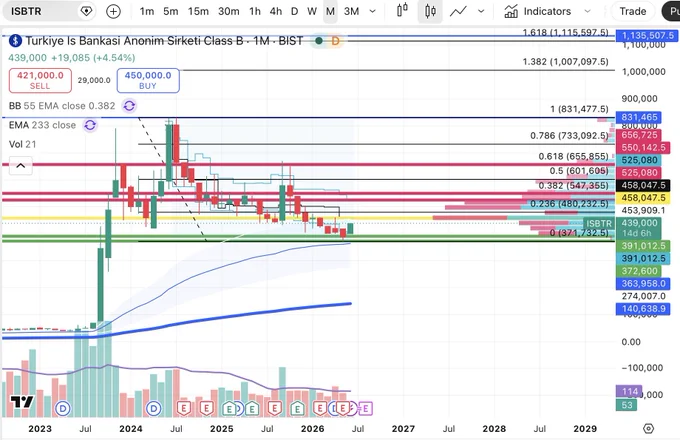Select the 3M timeframe
Viewport: 680px width, 440px height.
351,11
